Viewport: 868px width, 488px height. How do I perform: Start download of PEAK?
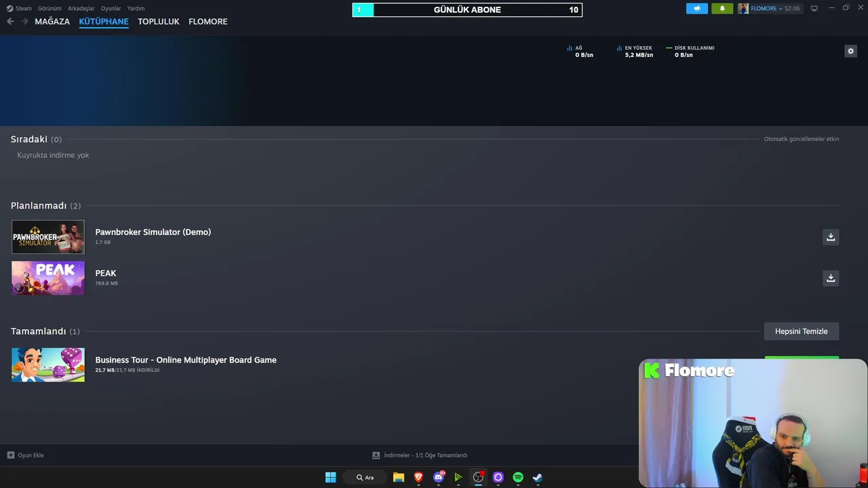coord(830,278)
